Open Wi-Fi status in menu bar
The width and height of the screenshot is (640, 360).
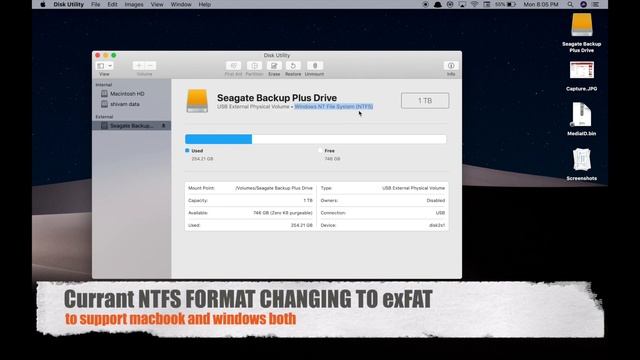[x=474, y=4]
